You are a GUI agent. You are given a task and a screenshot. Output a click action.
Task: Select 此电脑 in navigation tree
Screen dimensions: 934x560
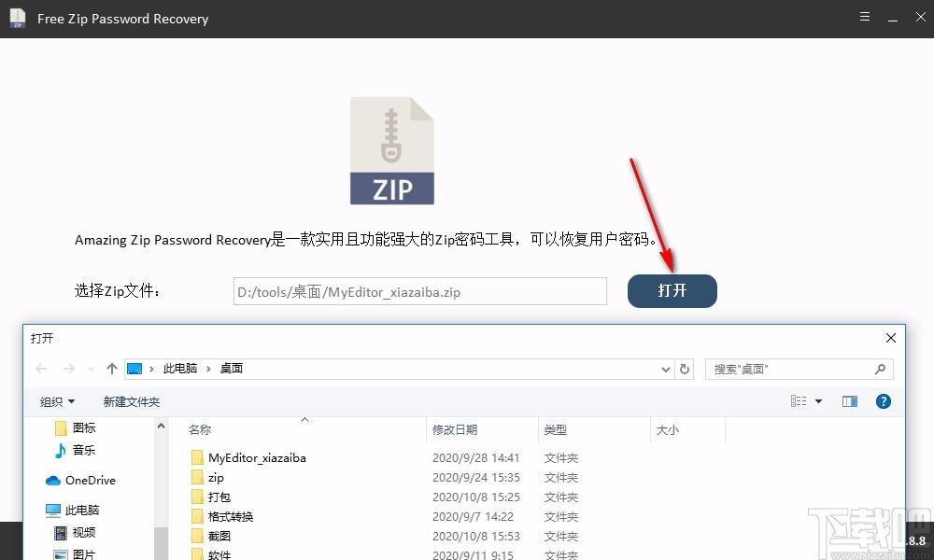point(81,510)
